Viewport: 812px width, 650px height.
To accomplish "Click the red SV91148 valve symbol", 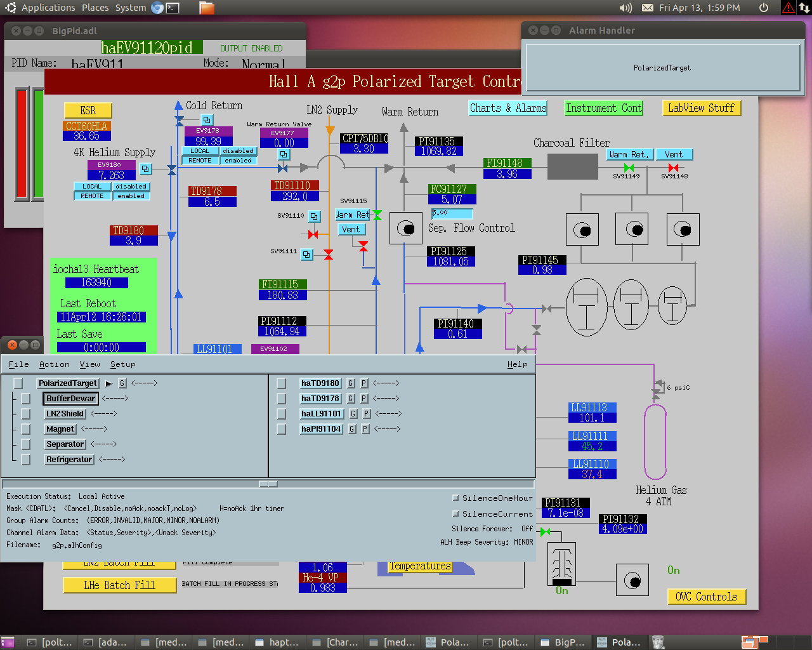I will point(674,168).
